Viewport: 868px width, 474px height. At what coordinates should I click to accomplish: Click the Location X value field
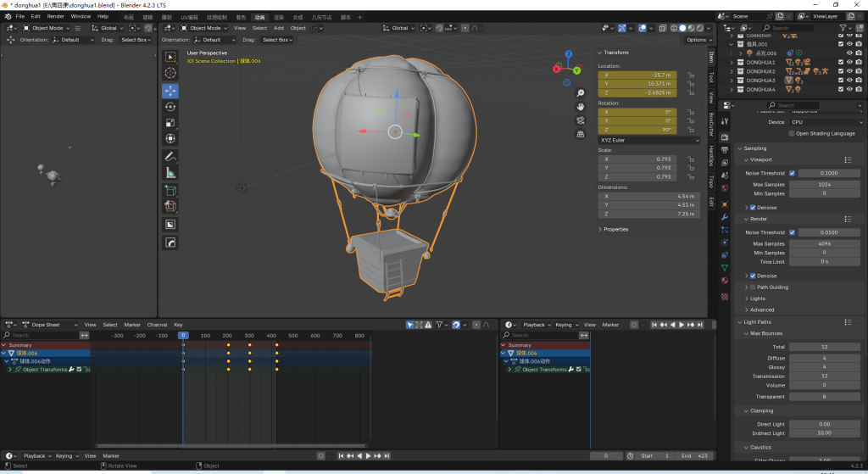(637, 75)
